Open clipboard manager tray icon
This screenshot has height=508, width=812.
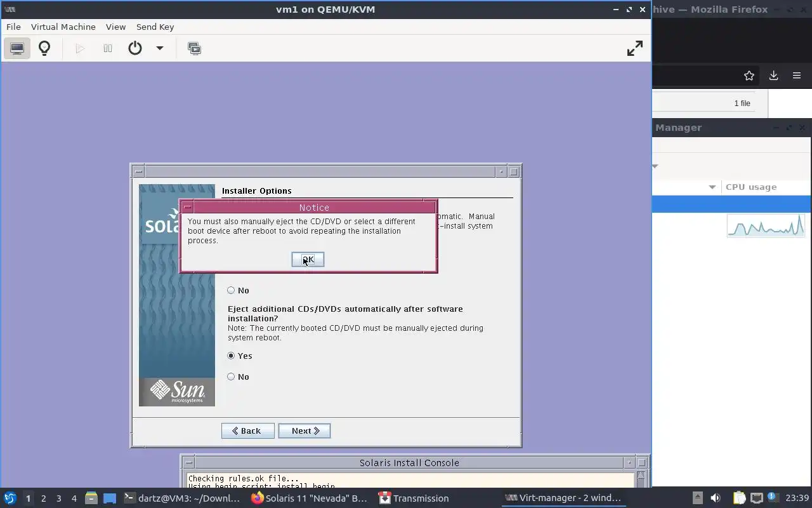coord(738,498)
